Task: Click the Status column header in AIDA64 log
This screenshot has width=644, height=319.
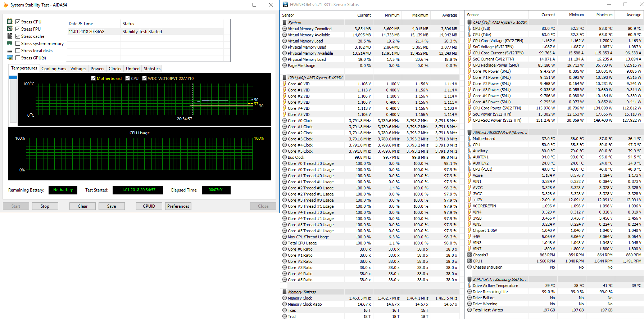Action: [x=172, y=24]
